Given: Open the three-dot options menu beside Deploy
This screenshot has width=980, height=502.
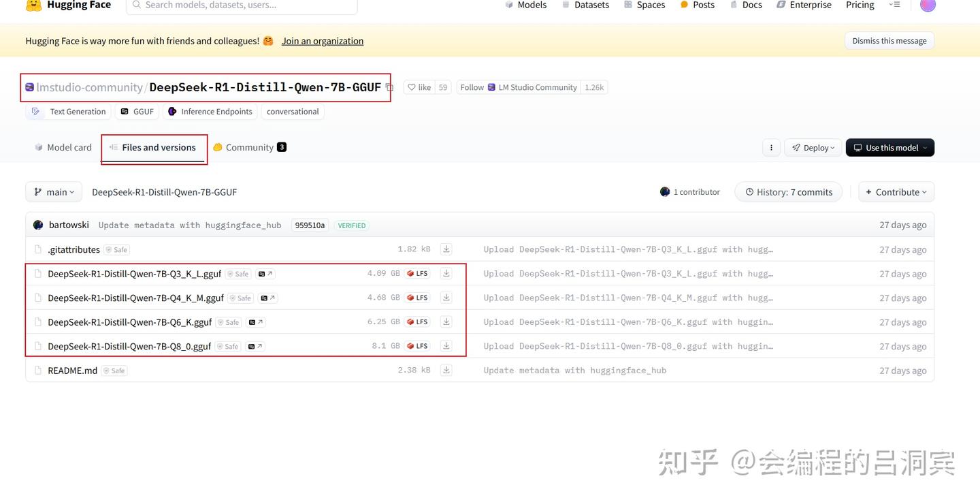Looking at the screenshot, I should 771,147.
